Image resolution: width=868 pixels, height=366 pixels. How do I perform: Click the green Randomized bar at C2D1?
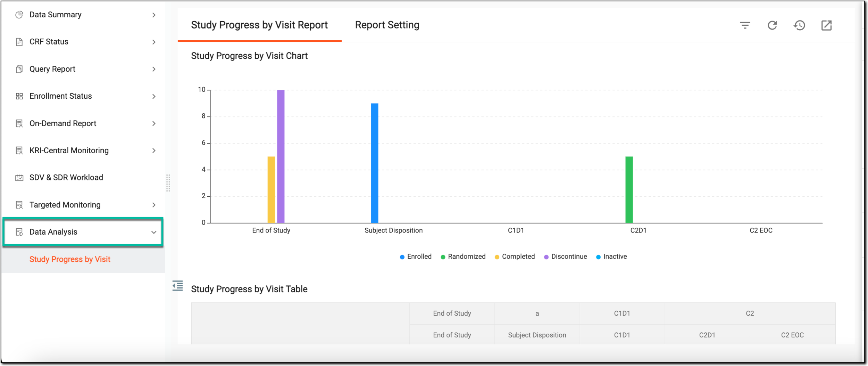[x=629, y=190]
